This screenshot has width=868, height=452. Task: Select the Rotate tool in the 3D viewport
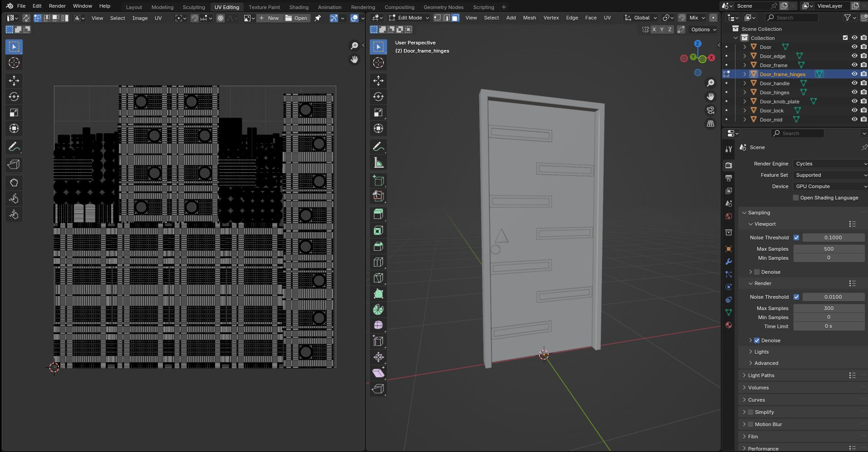click(378, 97)
